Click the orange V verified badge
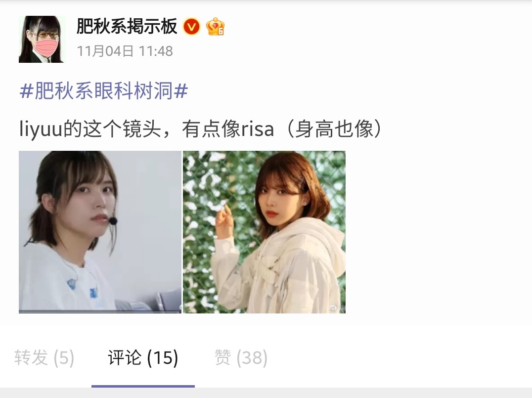Image resolution: width=532 pixels, height=398 pixels. point(192,27)
